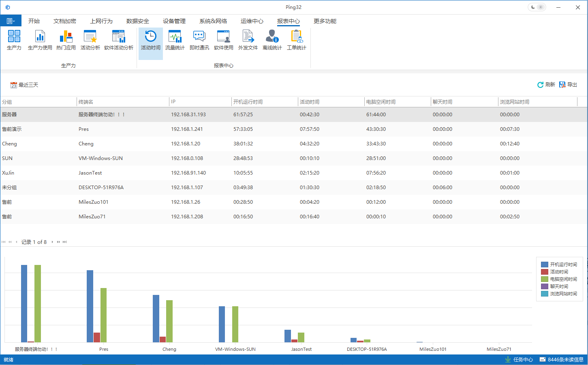Click the 导出 export button
This screenshot has width=588, height=365.
(568, 85)
